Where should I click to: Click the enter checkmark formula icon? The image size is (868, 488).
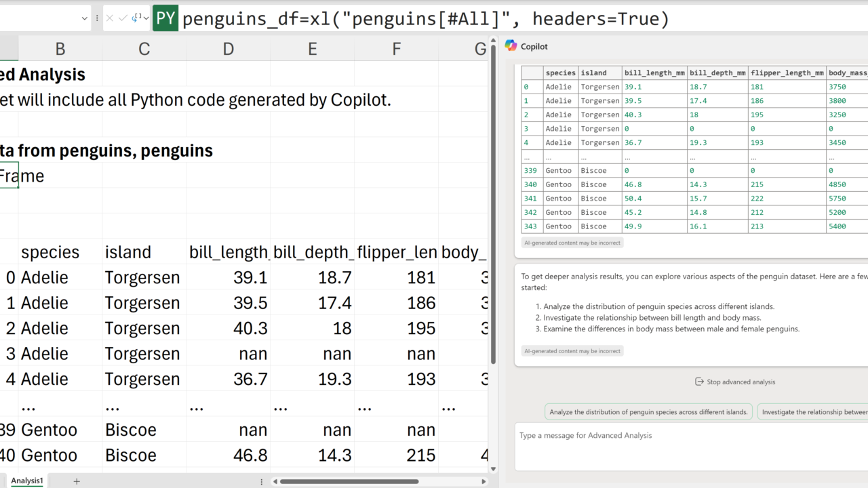pos(123,18)
